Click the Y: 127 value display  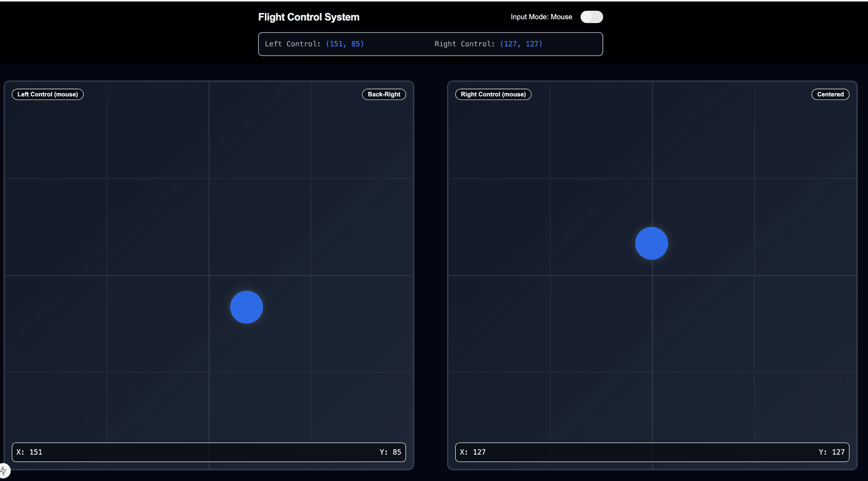831,452
